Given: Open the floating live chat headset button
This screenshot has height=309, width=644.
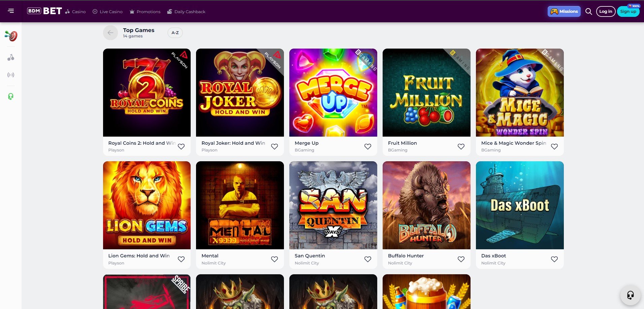Looking at the screenshot, I should click(630, 295).
